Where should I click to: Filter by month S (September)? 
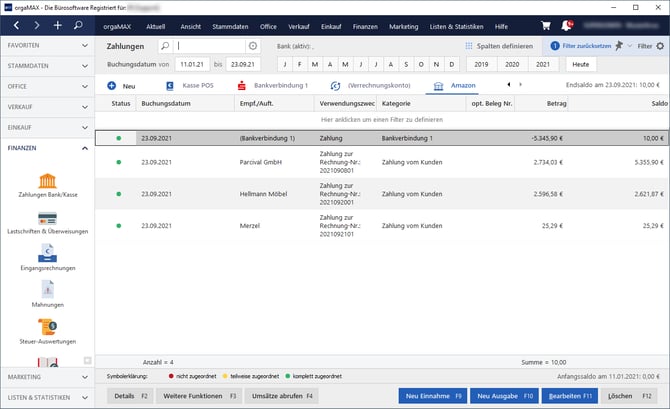tap(406, 65)
